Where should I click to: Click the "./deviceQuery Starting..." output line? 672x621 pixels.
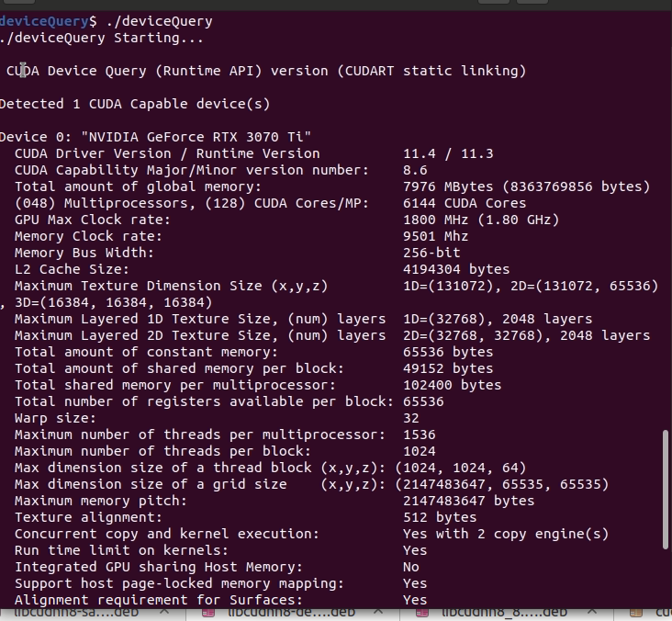101,38
